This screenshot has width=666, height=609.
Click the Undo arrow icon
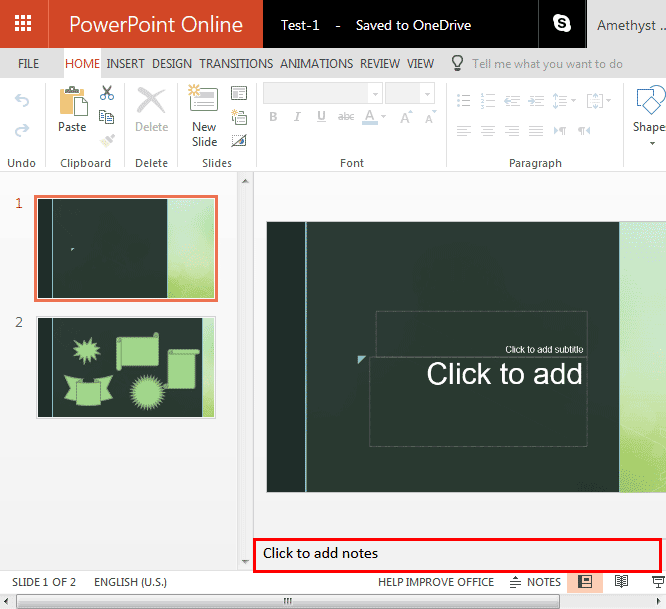pos(22,100)
